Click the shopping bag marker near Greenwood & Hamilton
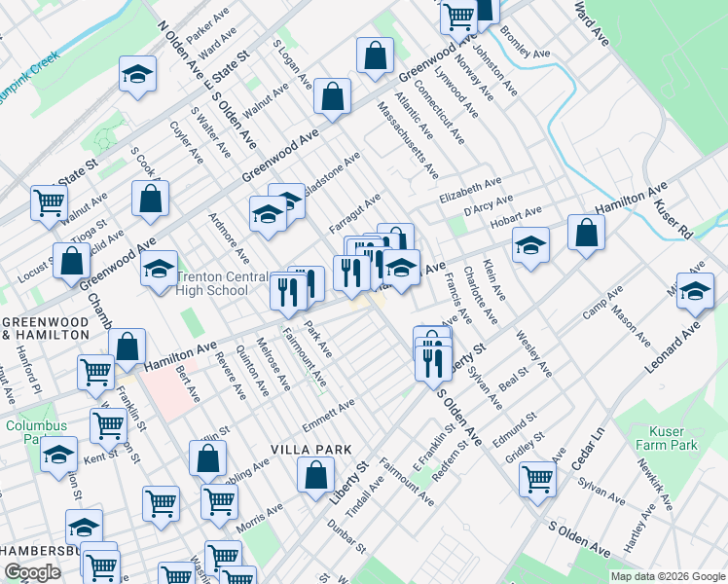 (x=127, y=347)
